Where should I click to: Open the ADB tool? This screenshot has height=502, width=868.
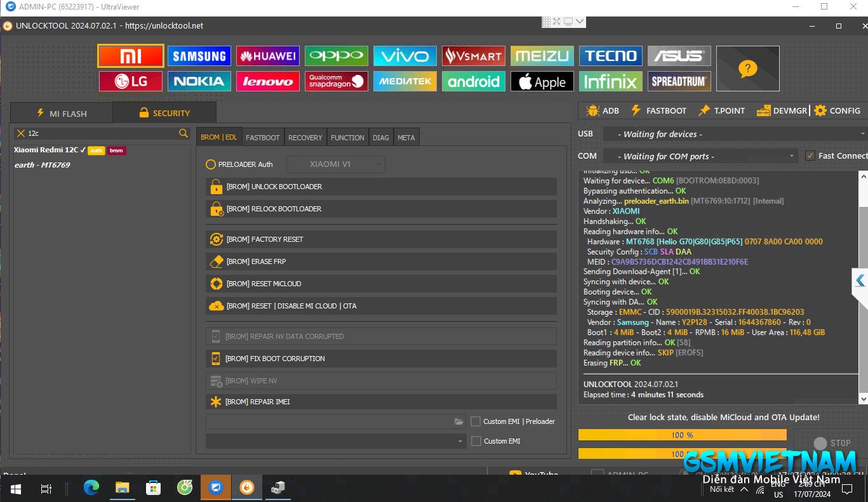point(603,110)
